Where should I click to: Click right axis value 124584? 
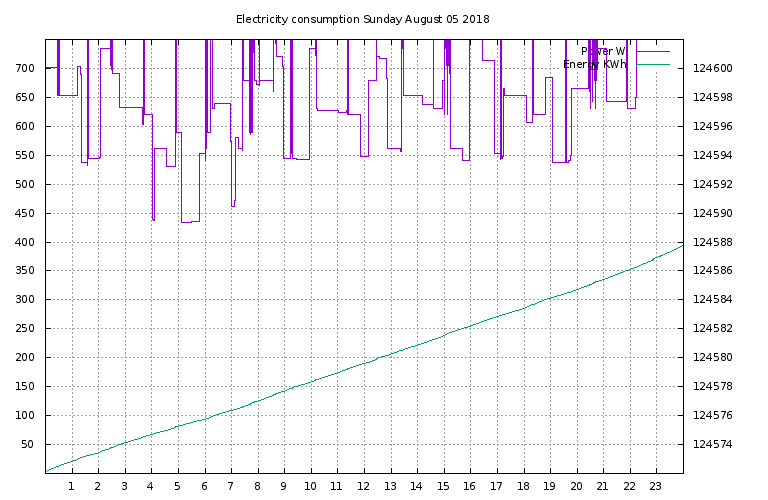tap(713, 299)
